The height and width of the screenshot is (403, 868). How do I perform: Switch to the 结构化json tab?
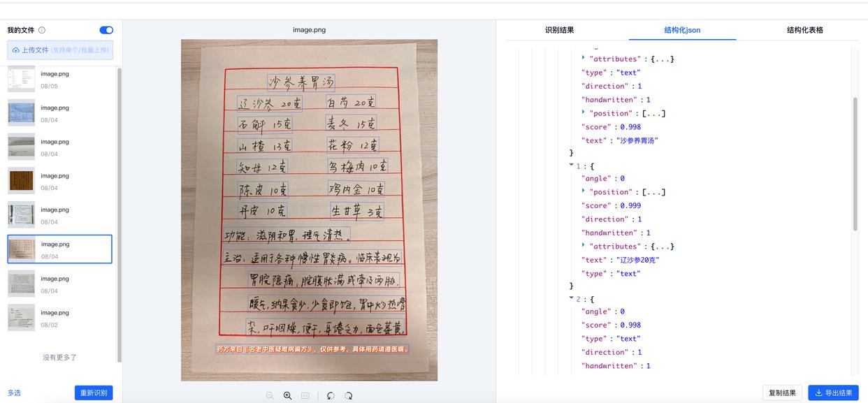pyautogui.click(x=682, y=30)
